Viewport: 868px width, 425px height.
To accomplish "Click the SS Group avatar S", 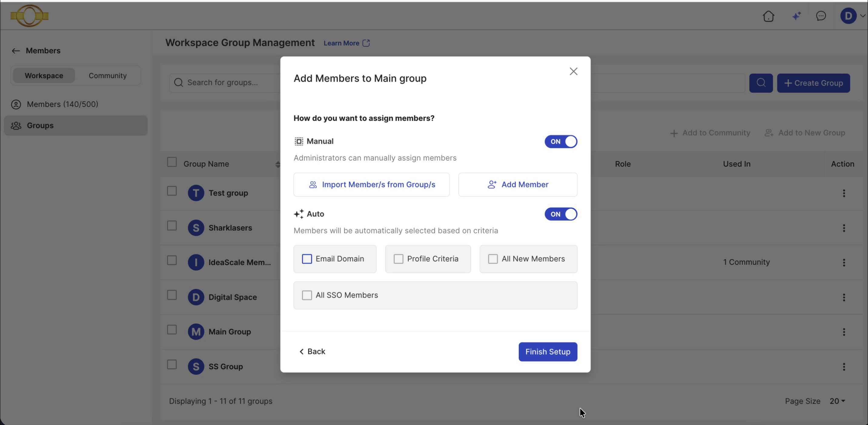I will pos(196,367).
